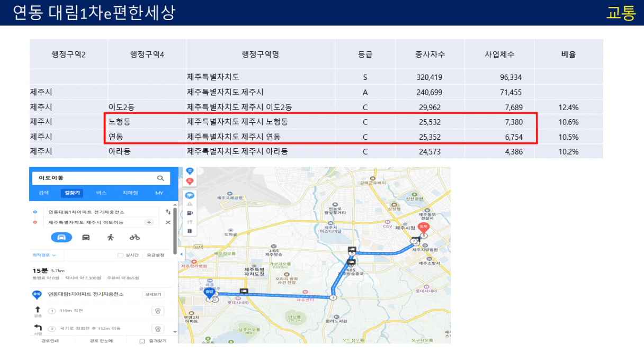Click the 제주특별자치도청 label on the map
The image size is (644, 362).
coord(254,271)
